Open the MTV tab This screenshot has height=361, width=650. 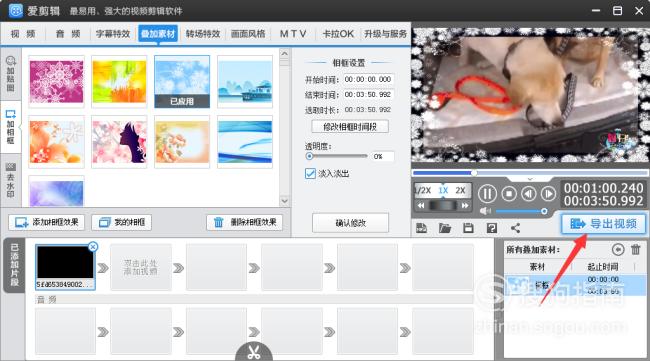tap(293, 34)
